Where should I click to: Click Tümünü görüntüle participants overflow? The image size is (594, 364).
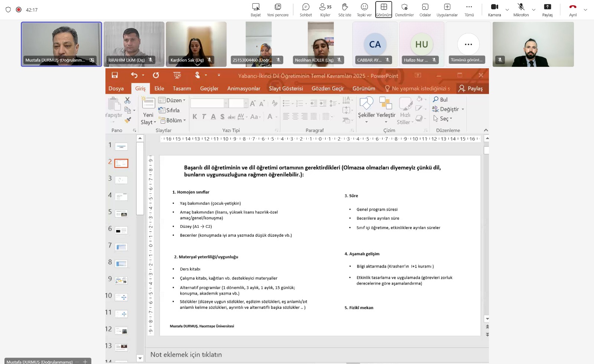468,45
